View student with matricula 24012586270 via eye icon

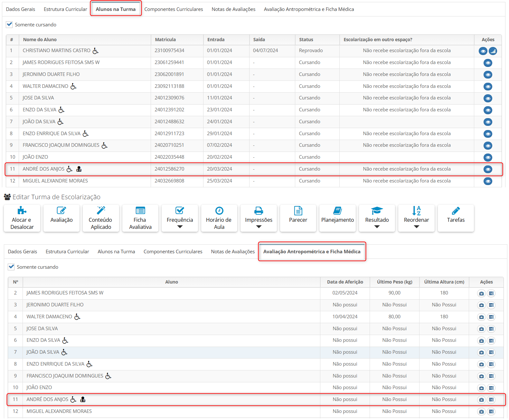(x=488, y=169)
